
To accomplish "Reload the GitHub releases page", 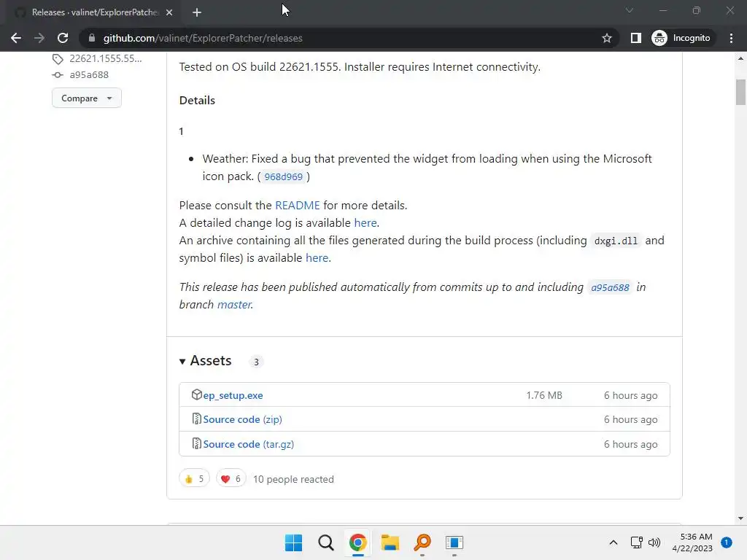I will pyautogui.click(x=63, y=38).
